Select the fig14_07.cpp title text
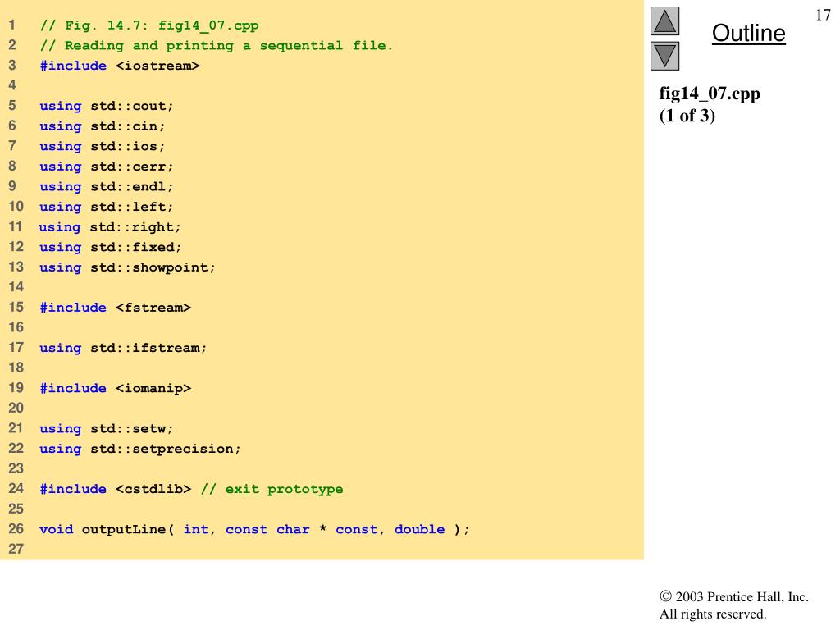This screenshot has width=840, height=630. tap(710, 94)
